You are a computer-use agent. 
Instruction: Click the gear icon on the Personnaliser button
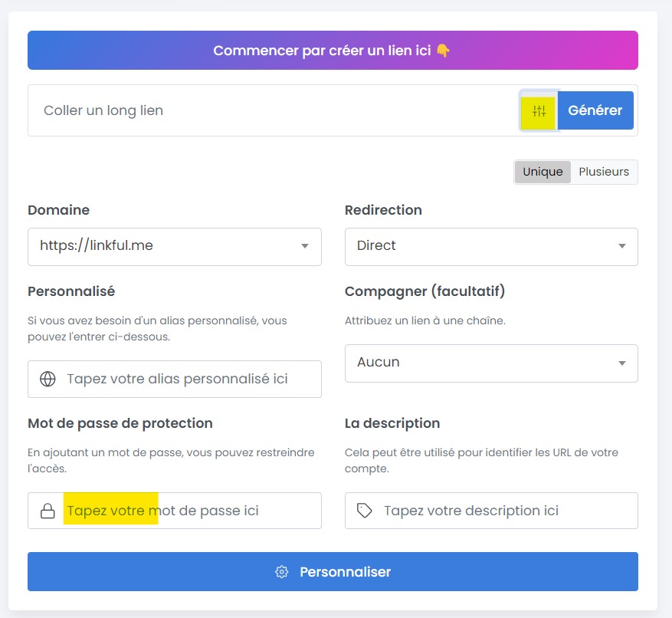280,571
